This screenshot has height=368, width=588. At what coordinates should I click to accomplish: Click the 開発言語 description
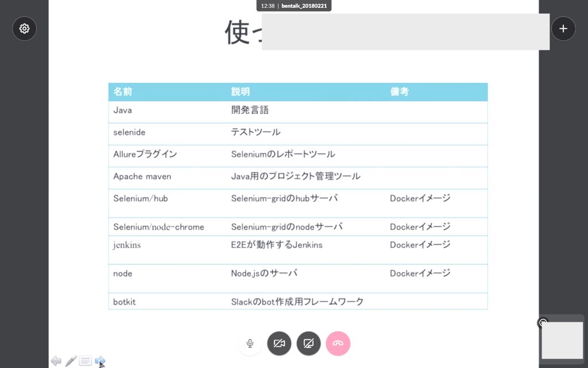tap(250, 110)
